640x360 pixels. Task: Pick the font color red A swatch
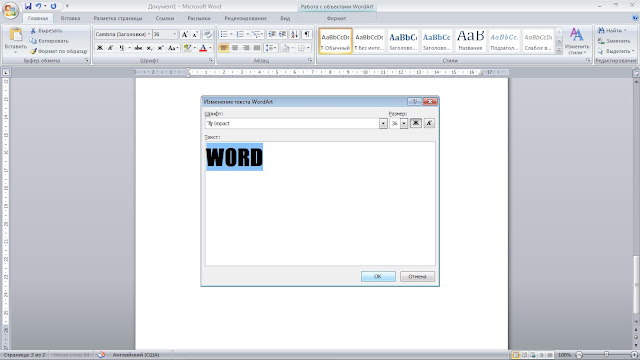click(x=203, y=48)
